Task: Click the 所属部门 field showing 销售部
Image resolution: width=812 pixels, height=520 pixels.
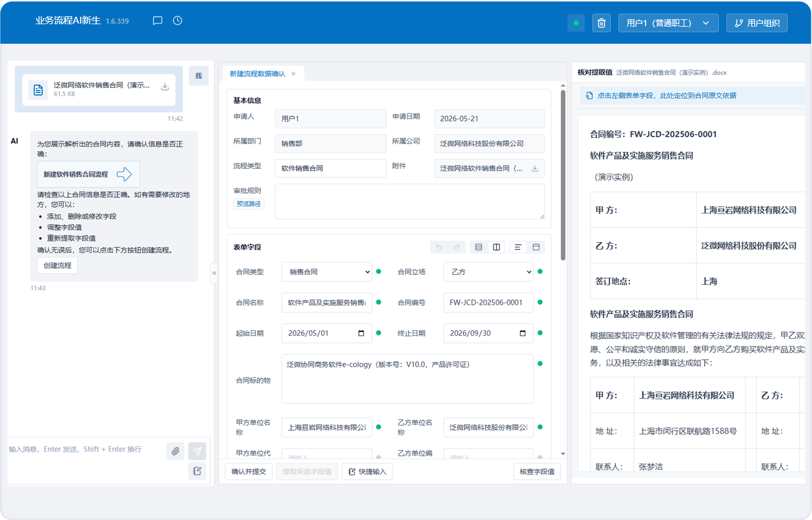Action: click(x=330, y=143)
